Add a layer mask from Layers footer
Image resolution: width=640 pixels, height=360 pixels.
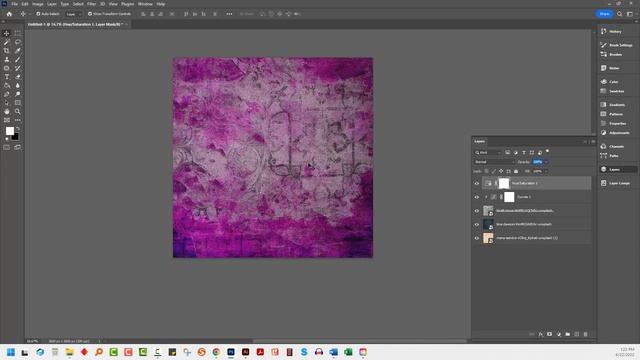[549, 334]
